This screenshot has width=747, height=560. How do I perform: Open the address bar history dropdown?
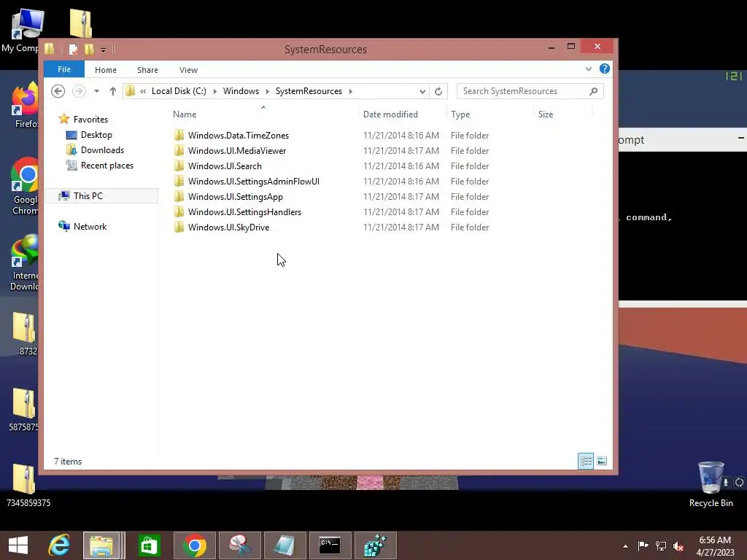click(422, 91)
